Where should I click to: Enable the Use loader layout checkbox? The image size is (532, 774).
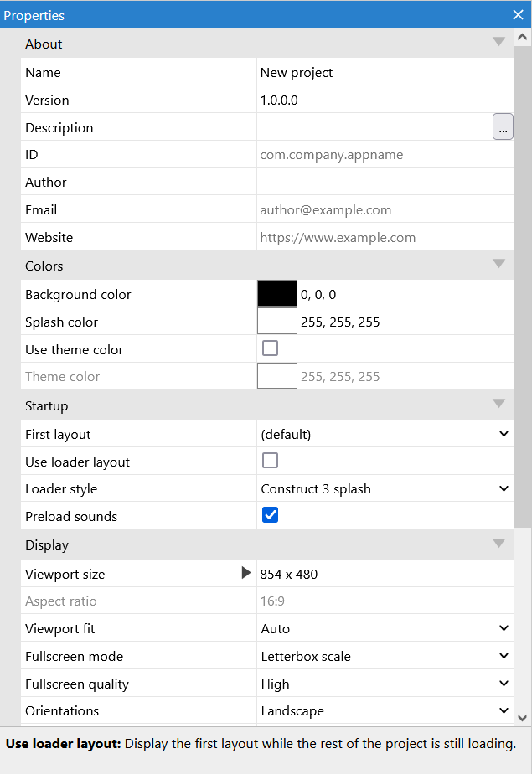click(x=270, y=461)
